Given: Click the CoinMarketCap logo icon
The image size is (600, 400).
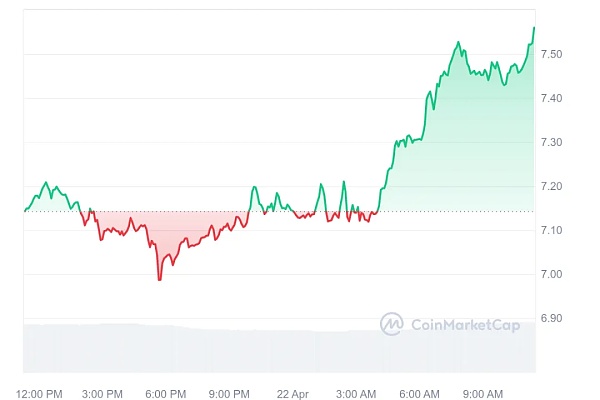Looking at the screenshot, I should (x=391, y=324).
